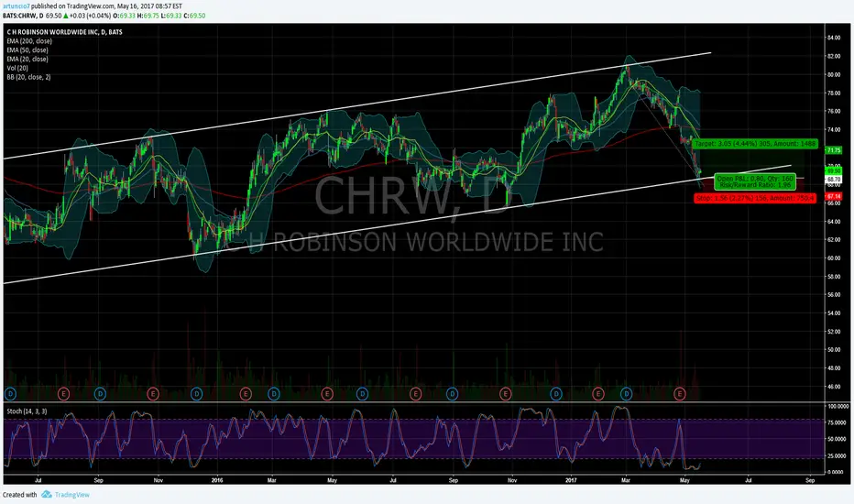Viewport: 854px width, 504px height.
Task: Click the Open P&L Risk/Reward Ratio box
Action: pos(755,181)
